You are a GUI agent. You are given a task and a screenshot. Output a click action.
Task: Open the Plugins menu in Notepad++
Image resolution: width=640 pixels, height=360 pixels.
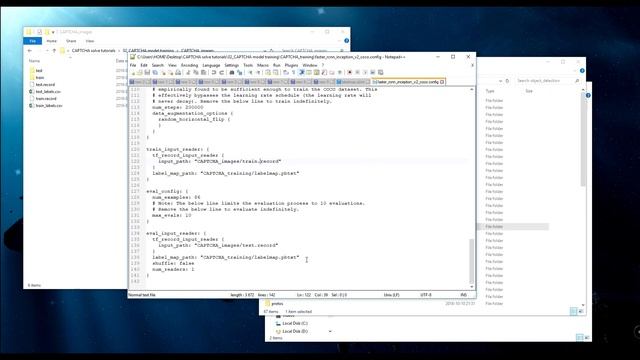[291, 65]
